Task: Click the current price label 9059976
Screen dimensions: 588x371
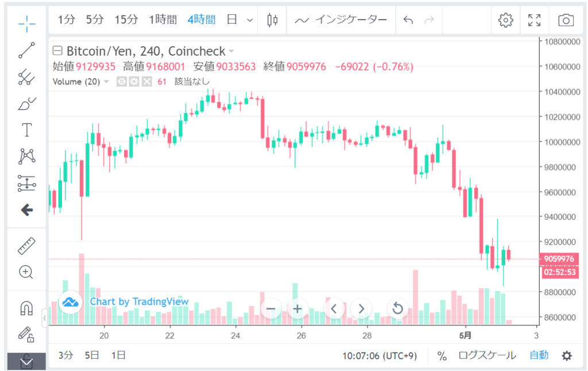Action: (x=560, y=259)
